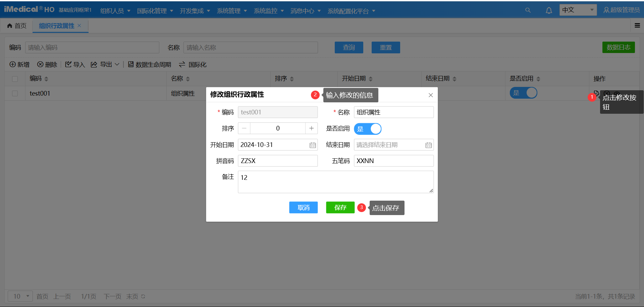Screen dimensions: 644x307
Task: Expand the 系统管理 menu
Action: (x=232, y=11)
